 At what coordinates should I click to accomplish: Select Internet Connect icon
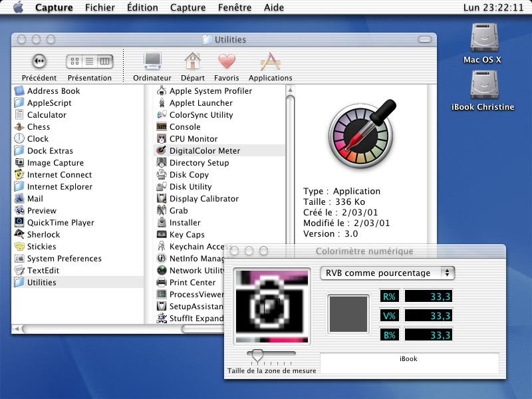coord(19,174)
